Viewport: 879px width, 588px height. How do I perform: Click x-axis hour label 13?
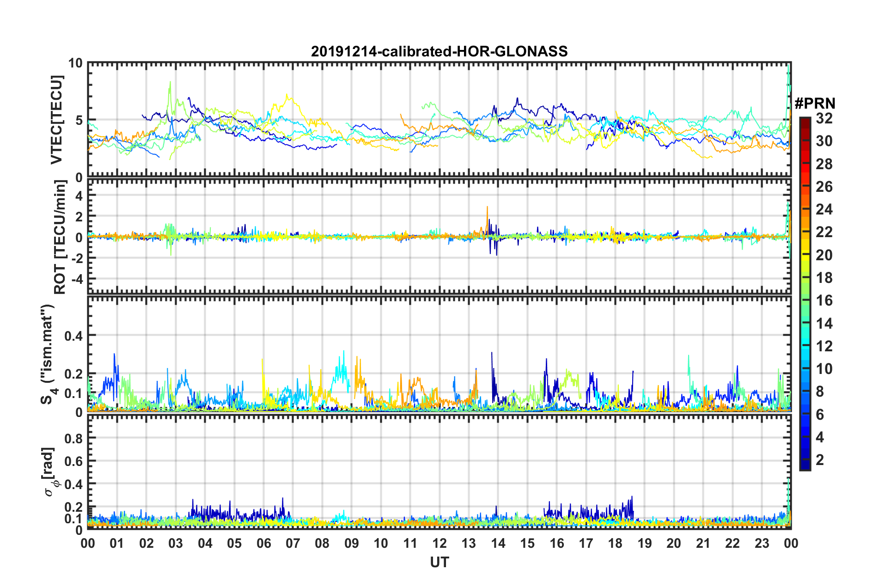(x=469, y=543)
